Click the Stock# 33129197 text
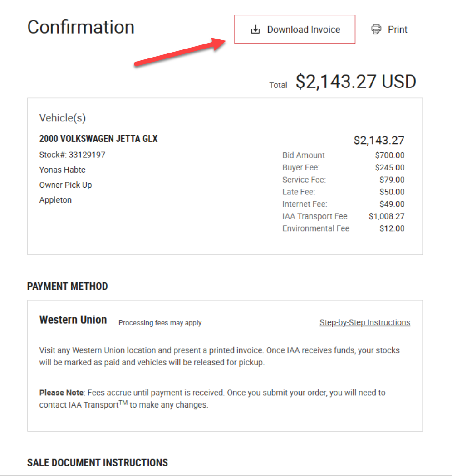 (72, 155)
